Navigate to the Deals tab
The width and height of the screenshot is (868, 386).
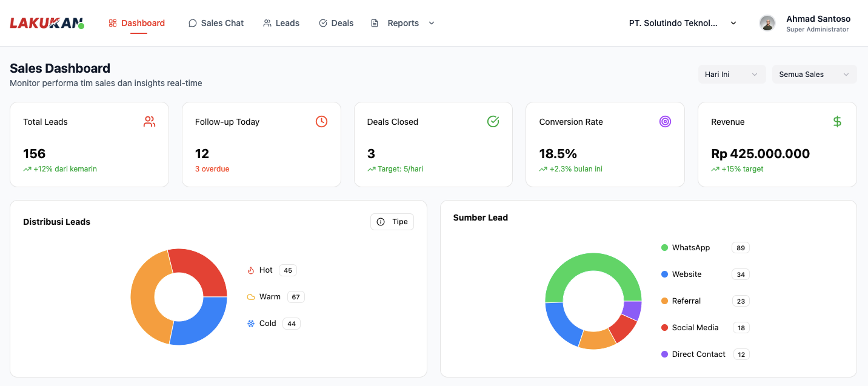pos(336,23)
